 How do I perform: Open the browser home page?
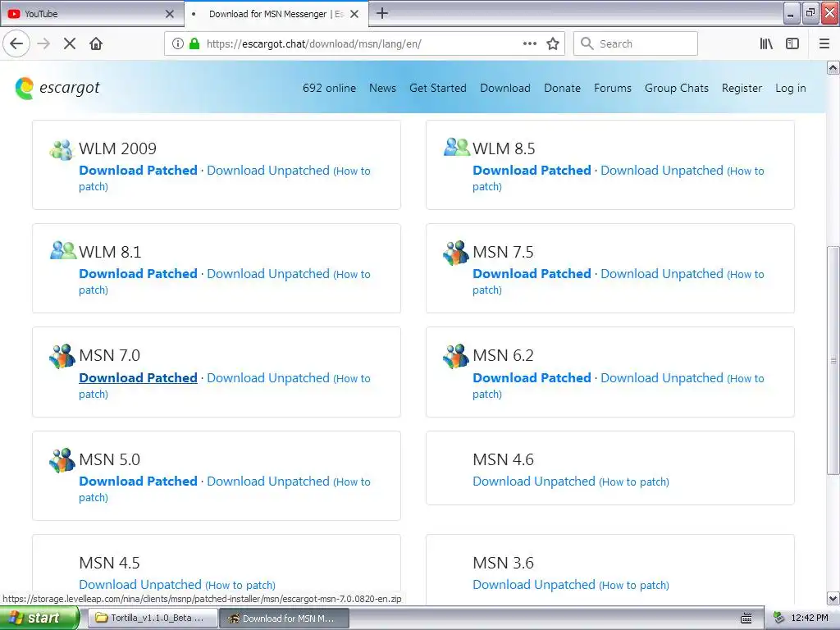point(96,43)
